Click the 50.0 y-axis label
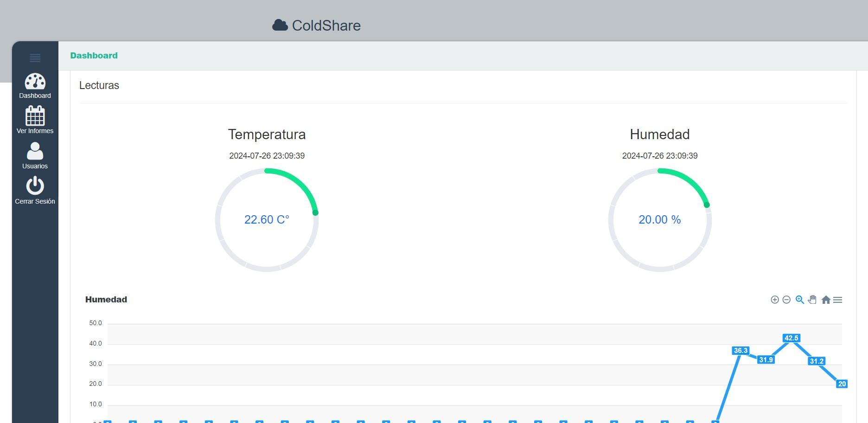The image size is (868, 423). 96,323
